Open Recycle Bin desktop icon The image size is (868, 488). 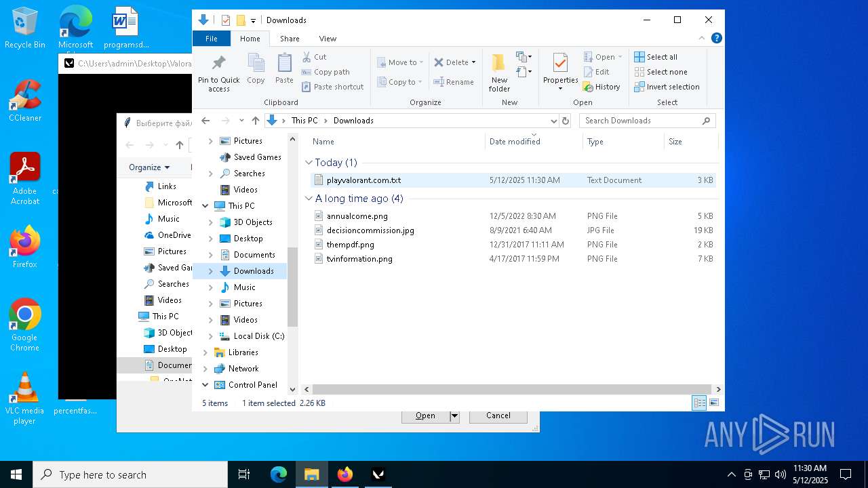pos(25,28)
